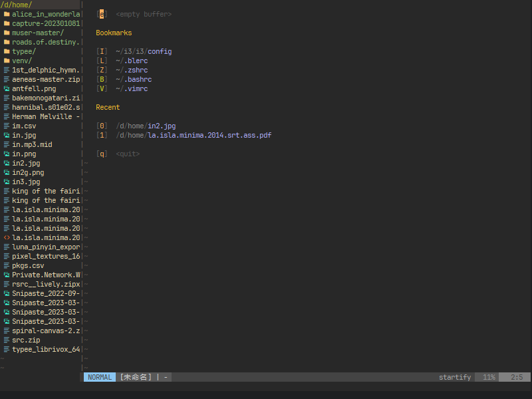Expand the roads.of.destiny folder
Image resolution: width=532 pixels, height=399 pixels.
(45, 42)
